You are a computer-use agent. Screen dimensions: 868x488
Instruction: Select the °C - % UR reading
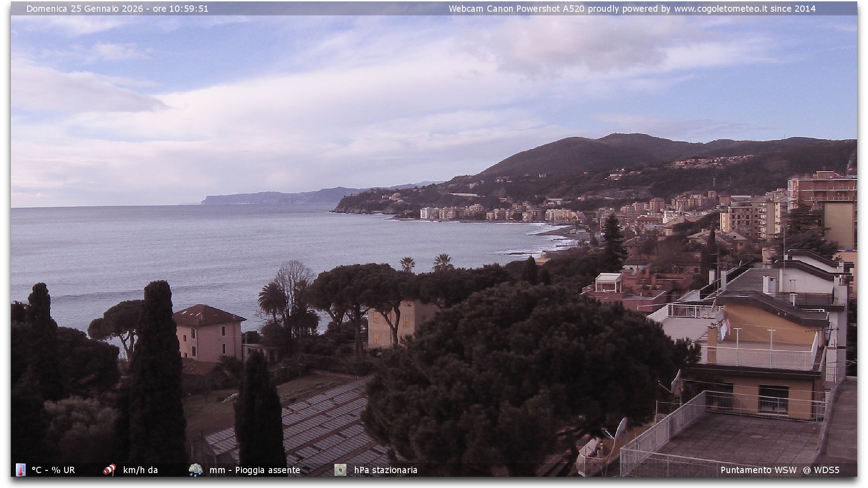[x=53, y=470]
